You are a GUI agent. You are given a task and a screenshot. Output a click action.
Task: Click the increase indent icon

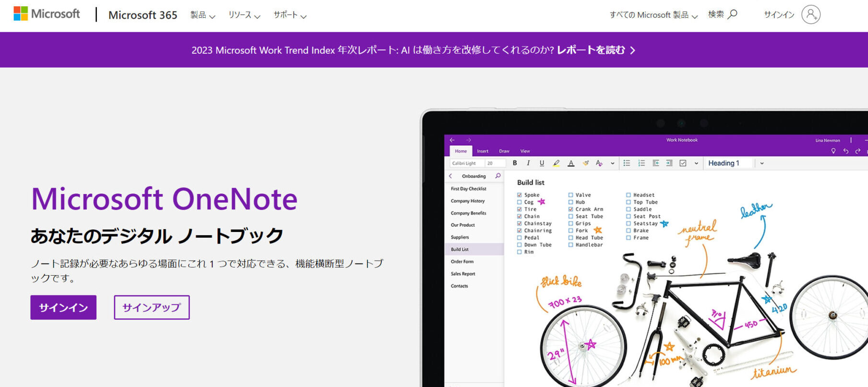[x=669, y=163]
